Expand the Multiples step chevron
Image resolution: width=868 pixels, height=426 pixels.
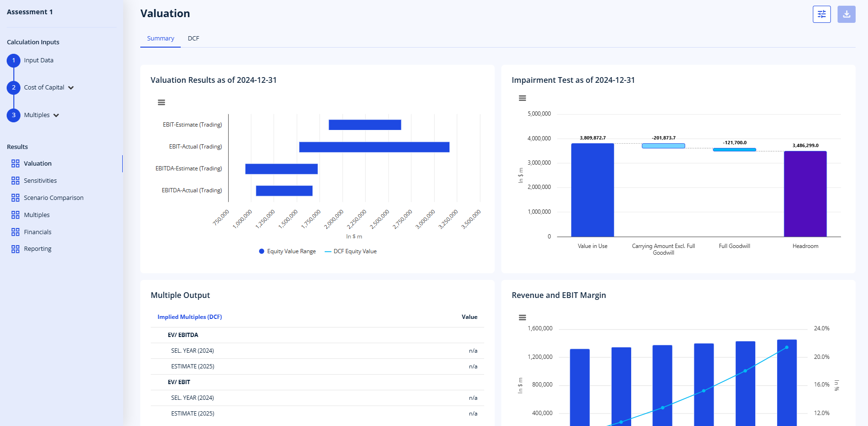pyautogui.click(x=56, y=115)
